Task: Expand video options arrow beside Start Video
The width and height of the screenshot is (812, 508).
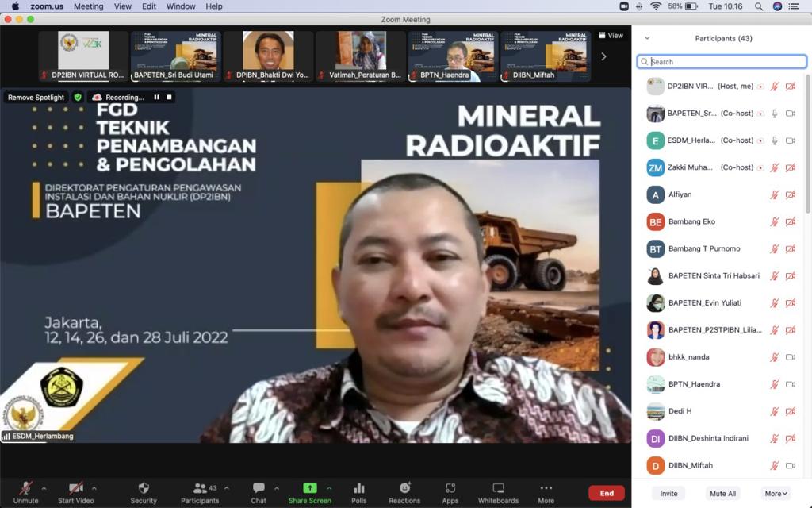Action: coord(94,488)
